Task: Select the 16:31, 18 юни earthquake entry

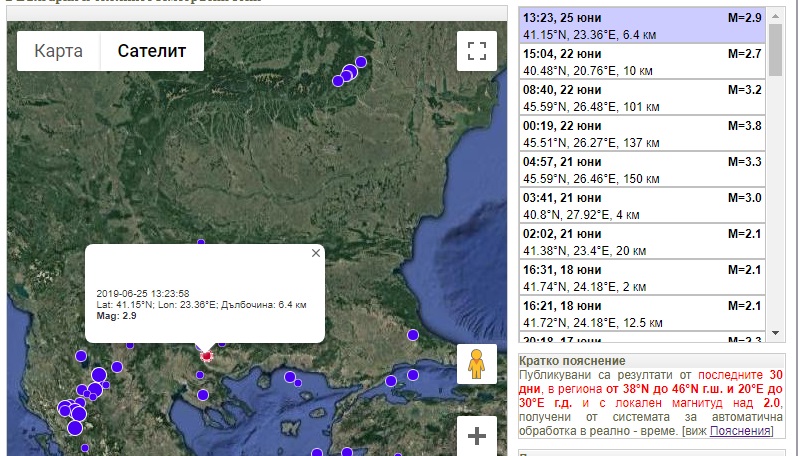Action: pyautogui.click(x=642, y=278)
